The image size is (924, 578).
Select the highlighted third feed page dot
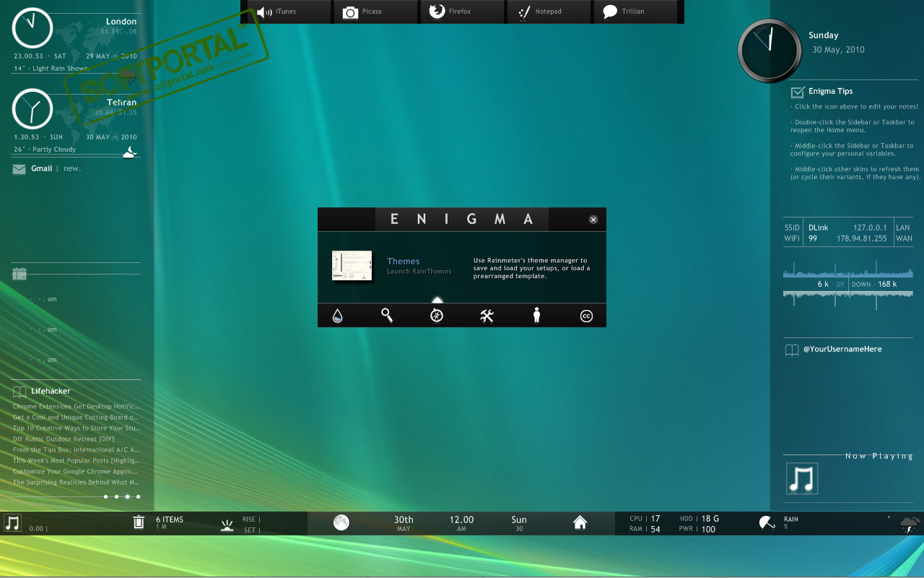click(x=127, y=496)
